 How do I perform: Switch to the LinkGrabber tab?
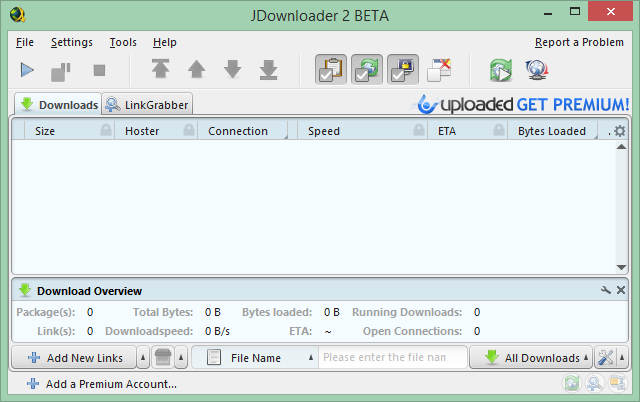(x=147, y=105)
